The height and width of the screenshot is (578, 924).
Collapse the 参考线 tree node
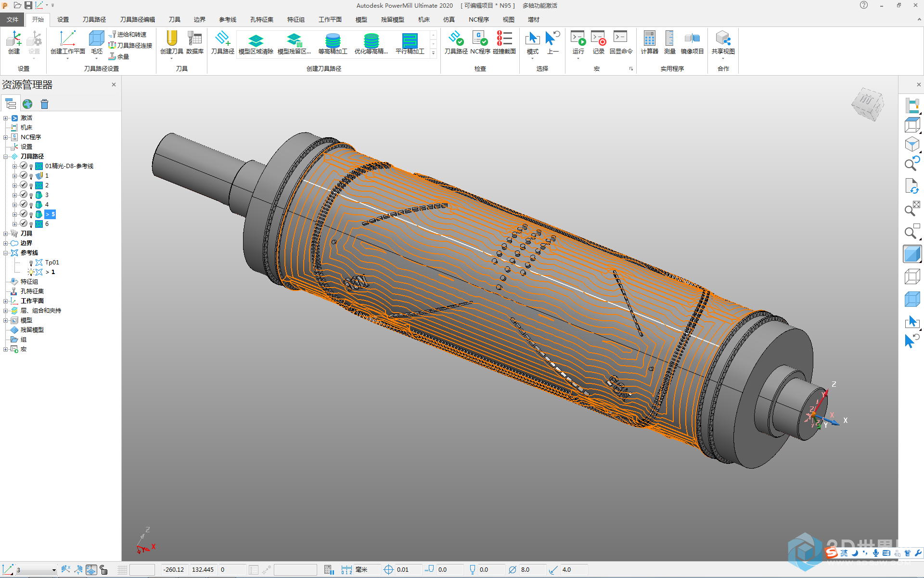pyautogui.click(x=6, y=253)
